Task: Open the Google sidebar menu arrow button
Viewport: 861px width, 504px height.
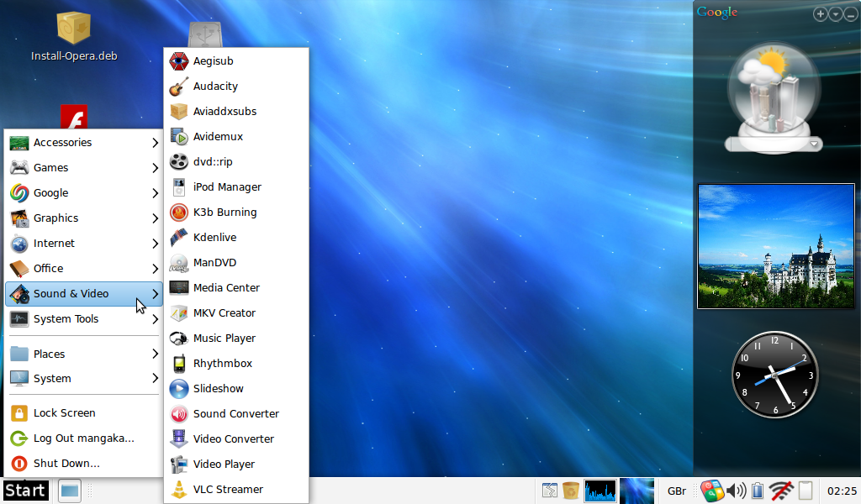Action: tap(835, 14)
